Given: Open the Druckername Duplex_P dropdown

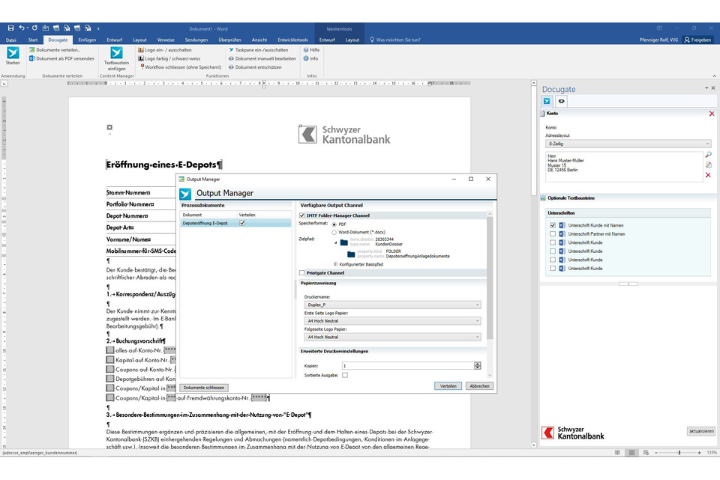Looking at the screenshot, I should [392, 305].
